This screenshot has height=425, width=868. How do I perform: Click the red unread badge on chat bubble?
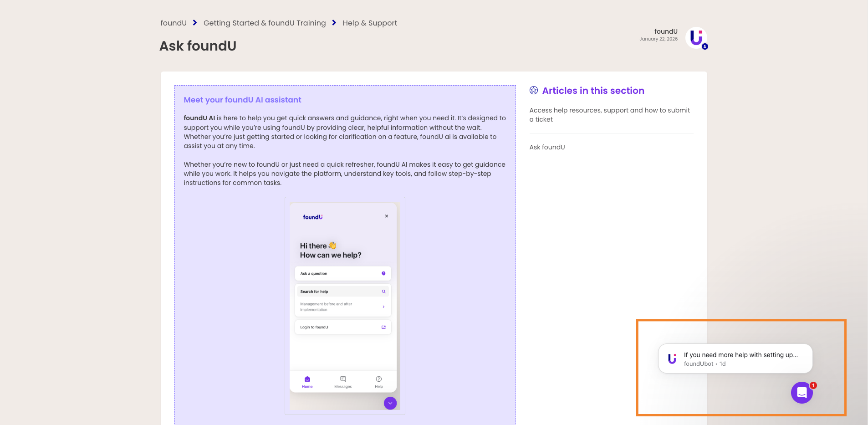813,385
